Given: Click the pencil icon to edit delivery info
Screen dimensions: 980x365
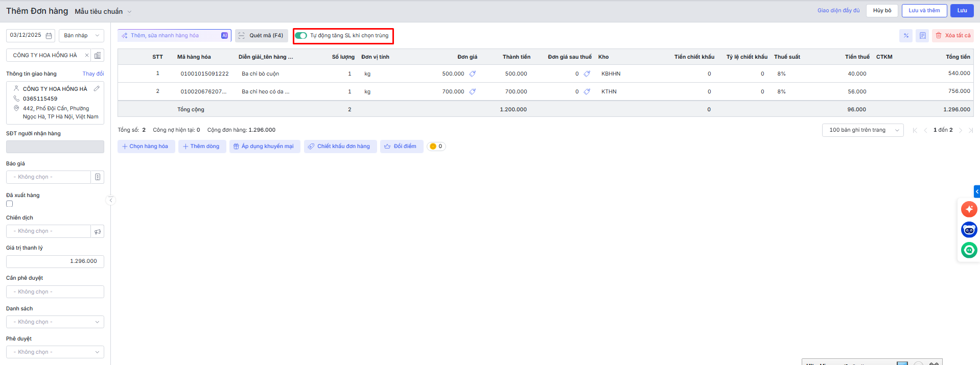Looking at the screenshot, I should pyautogui.click(x=97, y=89).
